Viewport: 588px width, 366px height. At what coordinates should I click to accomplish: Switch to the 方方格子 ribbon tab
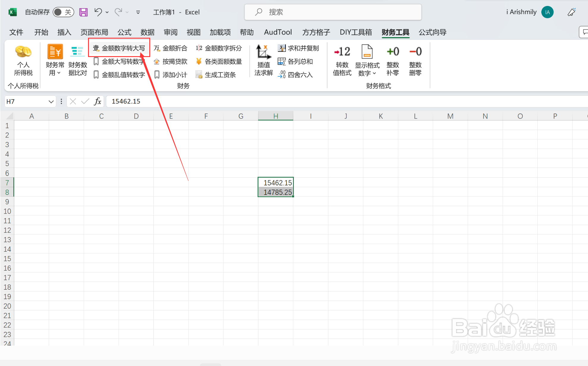[x=316, y=32]
